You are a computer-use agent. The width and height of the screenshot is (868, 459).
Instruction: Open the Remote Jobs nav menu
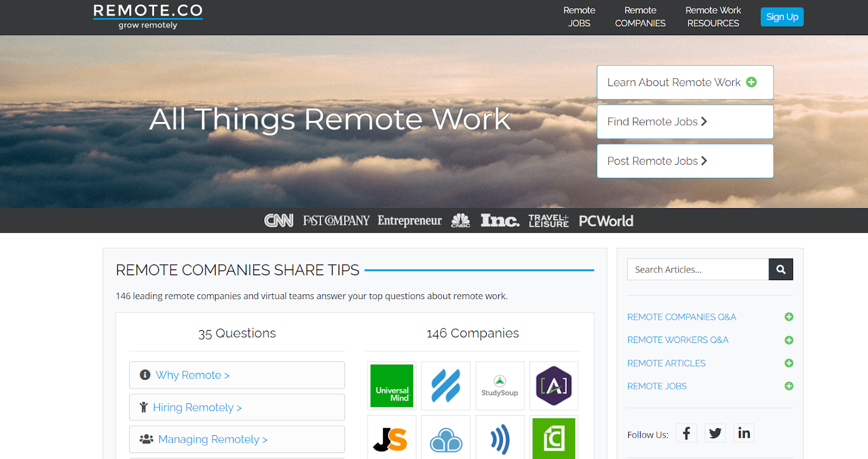tap(579, 17)
